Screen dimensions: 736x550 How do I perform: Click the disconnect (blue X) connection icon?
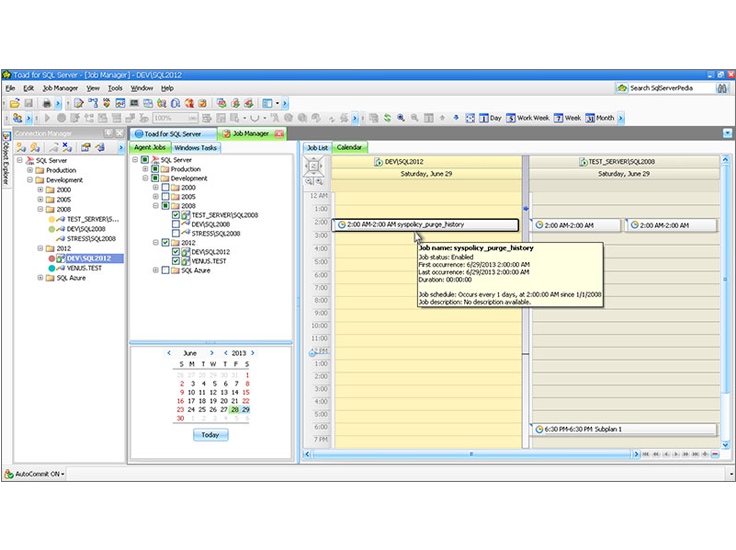(x=67, y=147)
